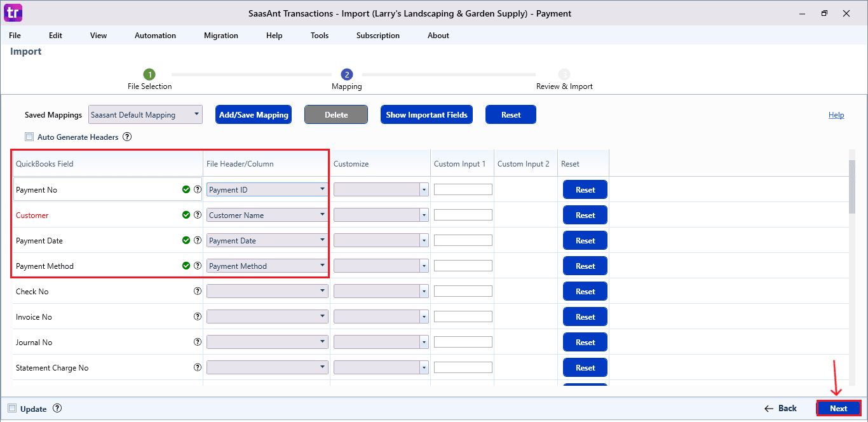Open the Help link on the right
This screenshot has height=422, width=868.
(836, 114)
